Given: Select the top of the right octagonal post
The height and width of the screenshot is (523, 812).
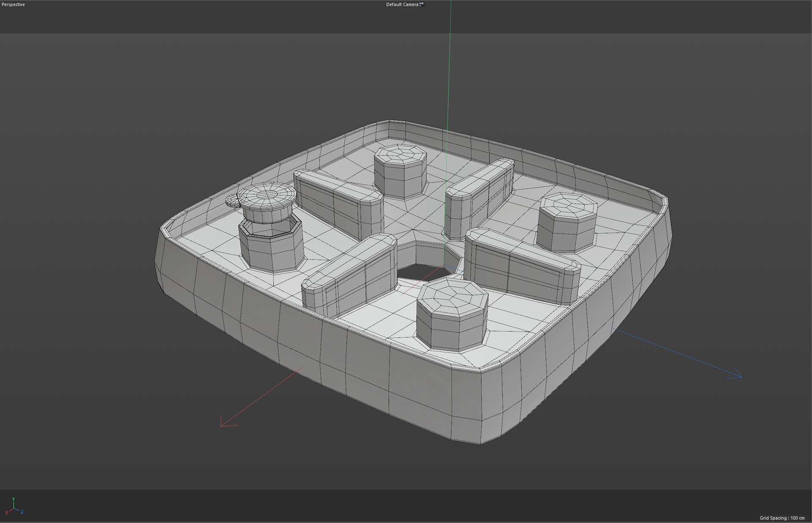Looking at the screenshot, I should [x=569, y=204].
